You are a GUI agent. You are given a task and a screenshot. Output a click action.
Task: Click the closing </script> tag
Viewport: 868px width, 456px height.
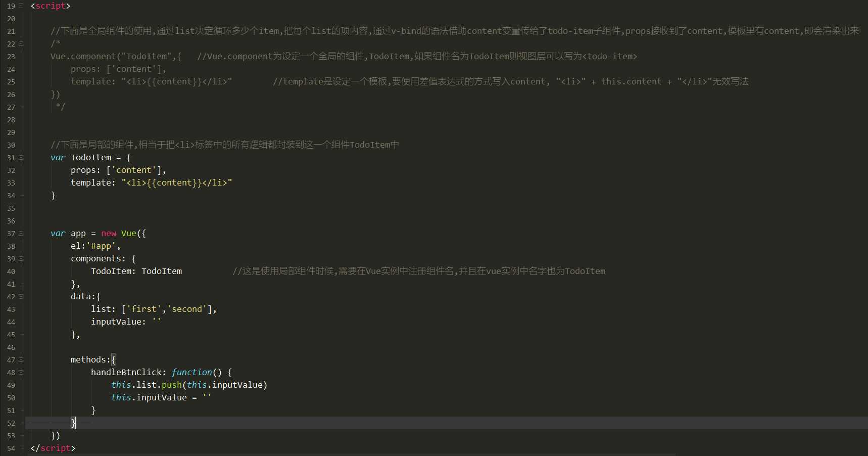(53, 448)
